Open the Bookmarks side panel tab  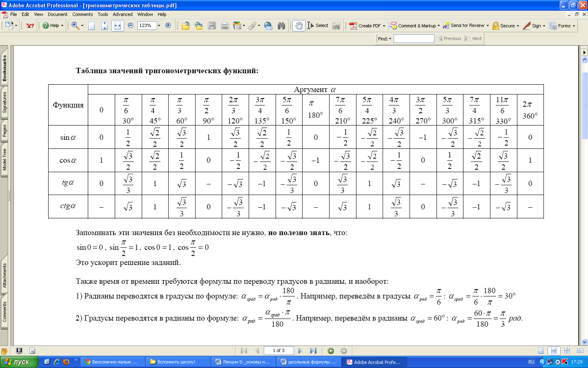click(4, 68)
